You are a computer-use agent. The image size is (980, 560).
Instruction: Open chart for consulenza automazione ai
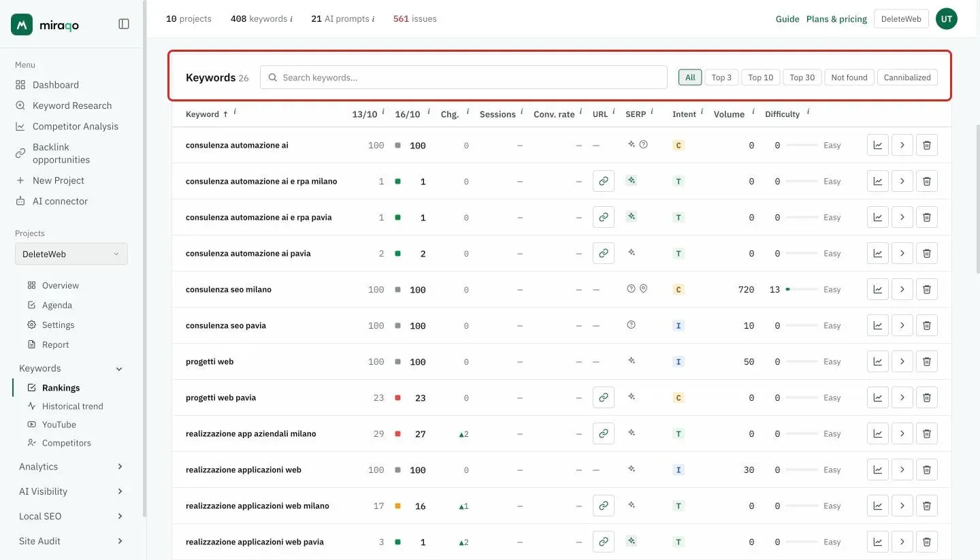[x=878, y=145]
